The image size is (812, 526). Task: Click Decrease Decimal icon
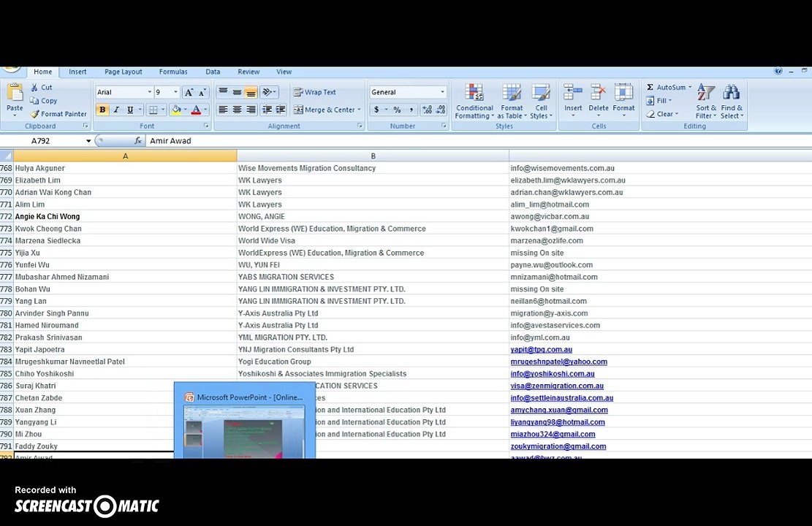[441, 110]
